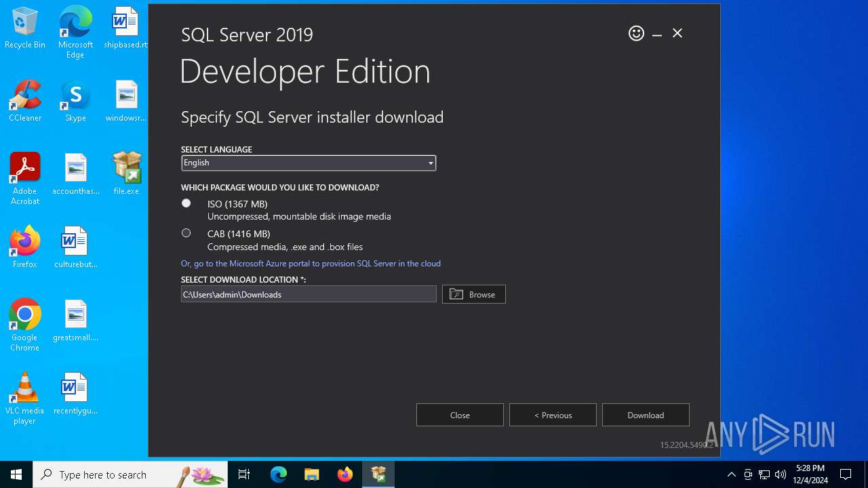Screen dimensions: 868x488
Task: Click the download location path field
Action: click(309, 294)
